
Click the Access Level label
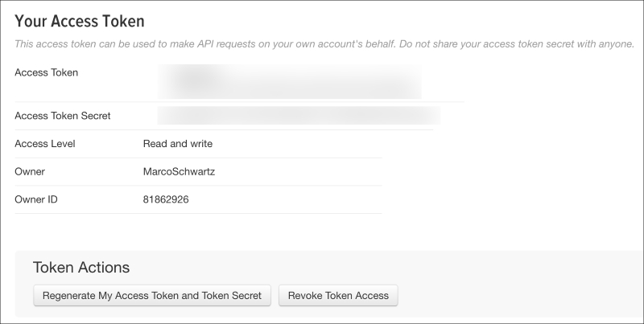[x=45, y=144]
